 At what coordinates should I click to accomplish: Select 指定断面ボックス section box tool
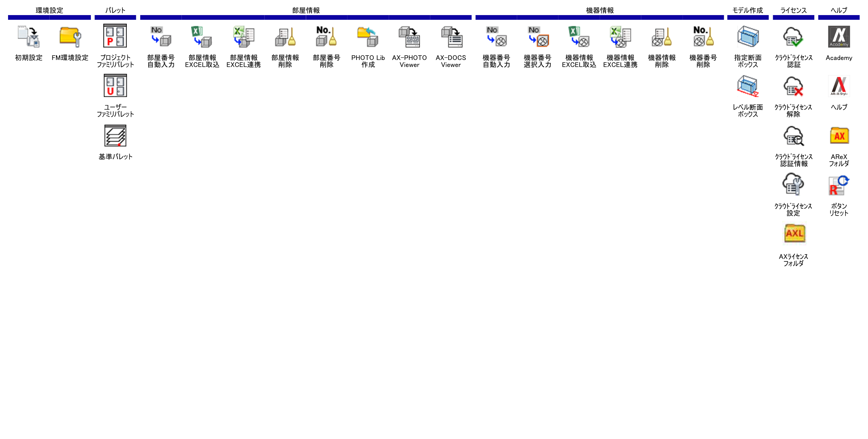coord(748,37)
